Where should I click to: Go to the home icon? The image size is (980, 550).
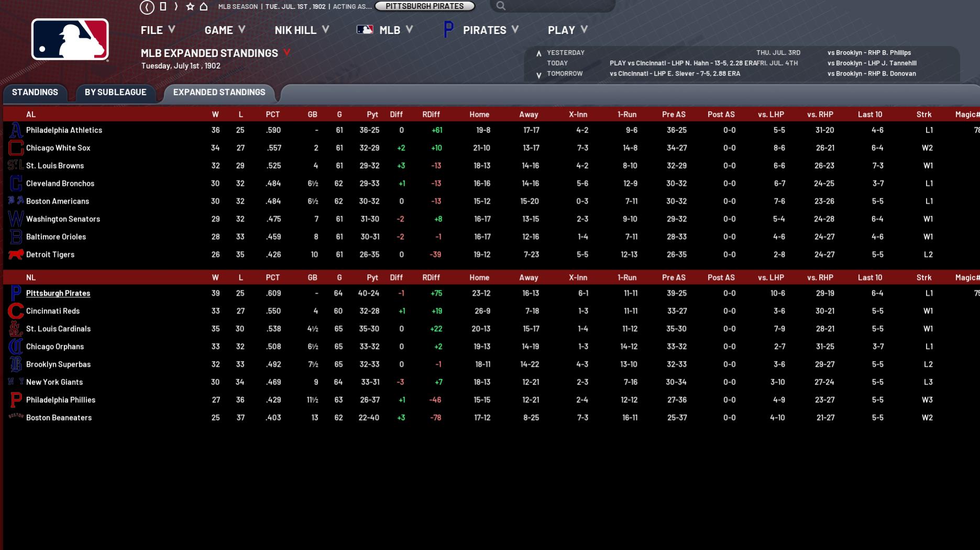[x=204, y=7]
